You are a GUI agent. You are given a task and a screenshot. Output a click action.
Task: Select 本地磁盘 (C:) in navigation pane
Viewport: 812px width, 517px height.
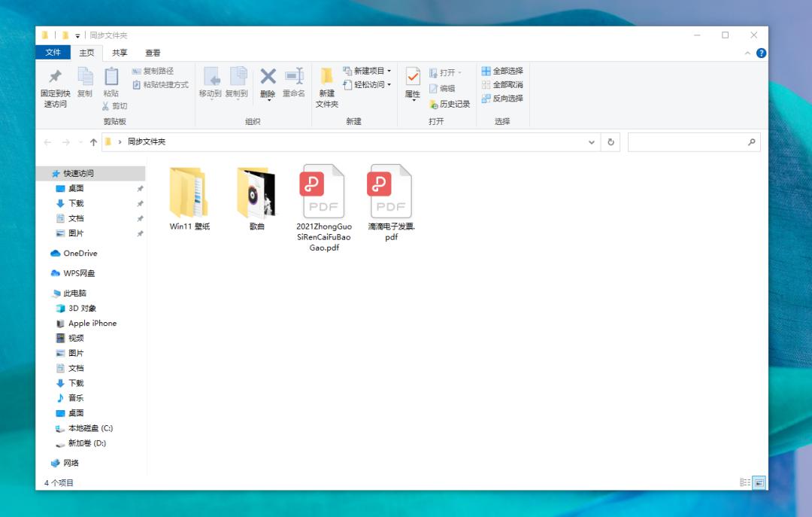point(89,428)
